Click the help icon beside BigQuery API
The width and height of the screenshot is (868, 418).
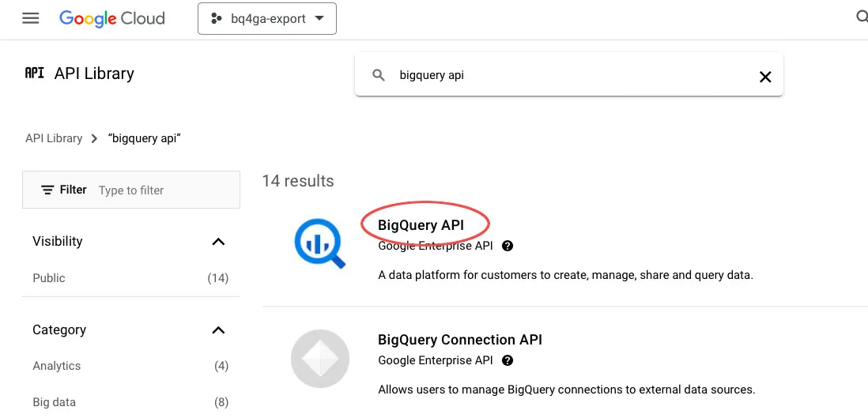pos(508,246)
